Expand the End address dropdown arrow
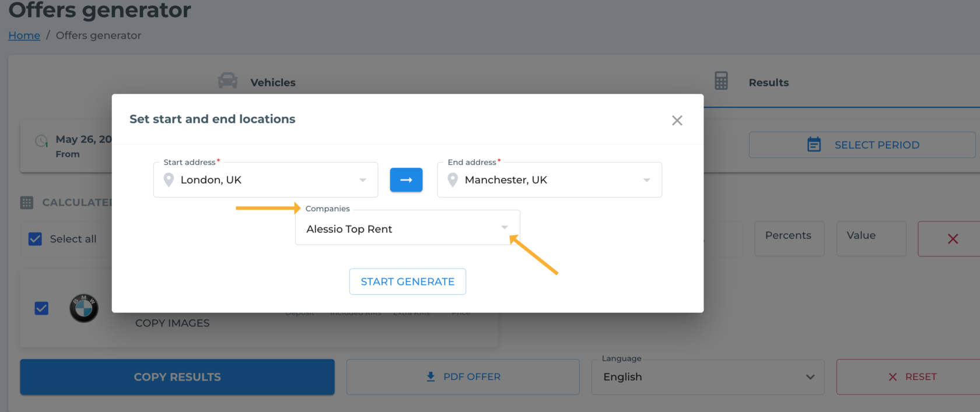 pyautogui.click(x=647, y=180)
